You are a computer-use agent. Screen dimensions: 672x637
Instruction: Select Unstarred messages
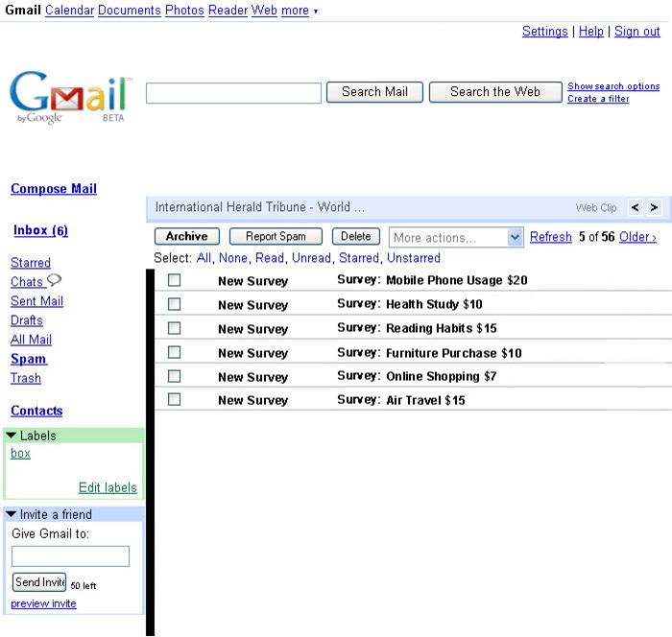pyautogui.click(x=414, y=258)
